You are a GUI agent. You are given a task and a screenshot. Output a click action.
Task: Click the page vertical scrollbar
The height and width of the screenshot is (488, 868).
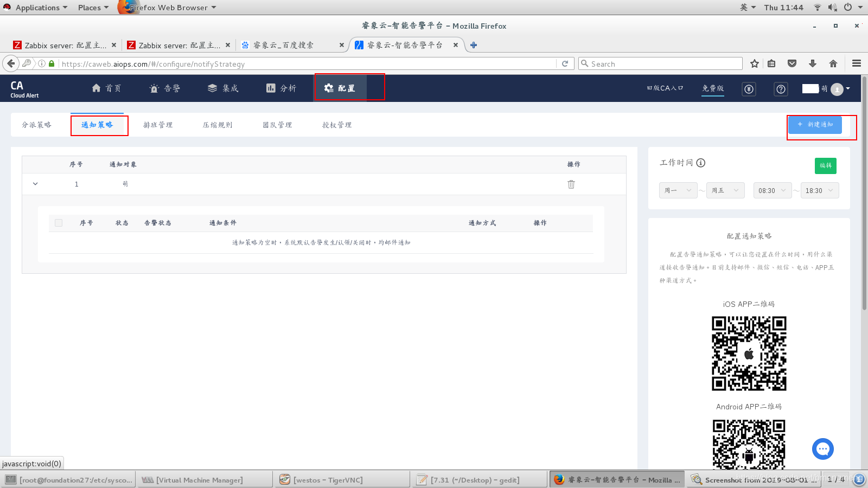(865, 192)
